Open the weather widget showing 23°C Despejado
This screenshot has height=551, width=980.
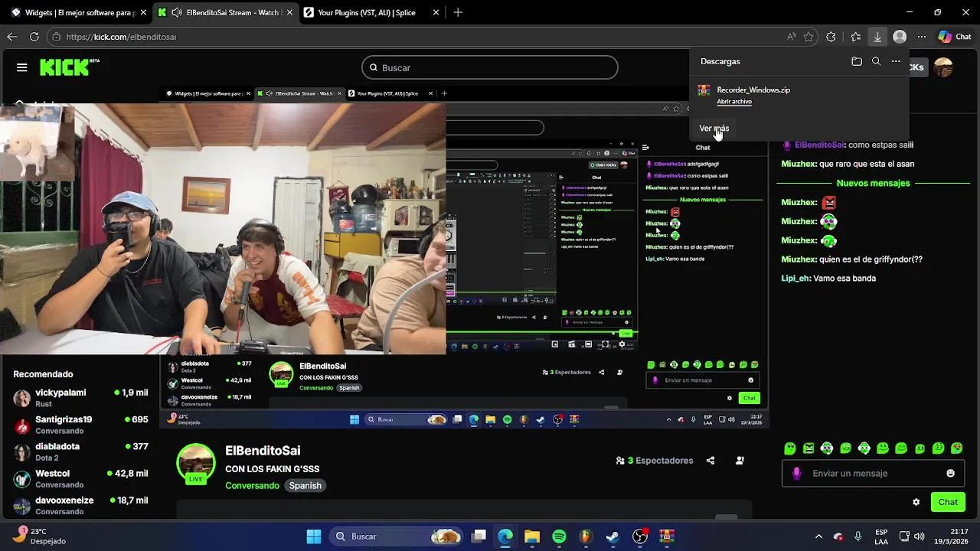40,536
